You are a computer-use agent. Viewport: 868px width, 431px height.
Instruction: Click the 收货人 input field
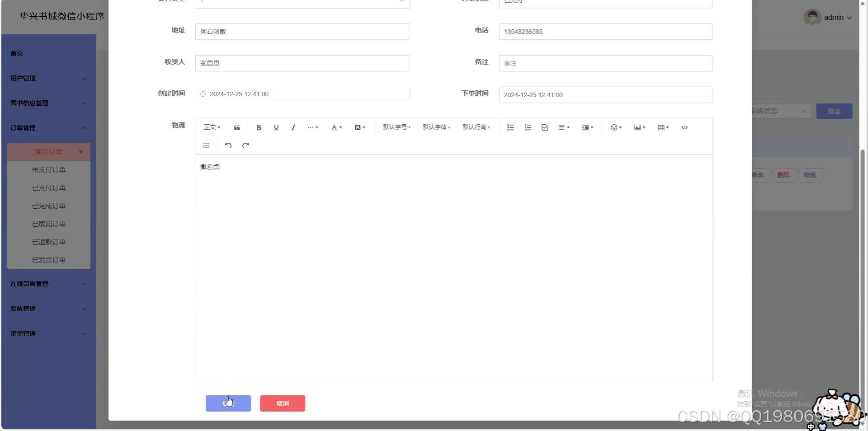(302, 63)
